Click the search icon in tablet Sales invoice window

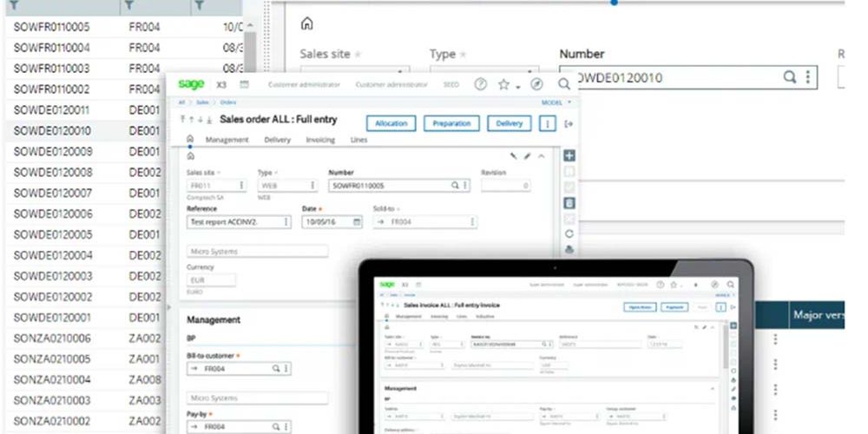(731, 284)
